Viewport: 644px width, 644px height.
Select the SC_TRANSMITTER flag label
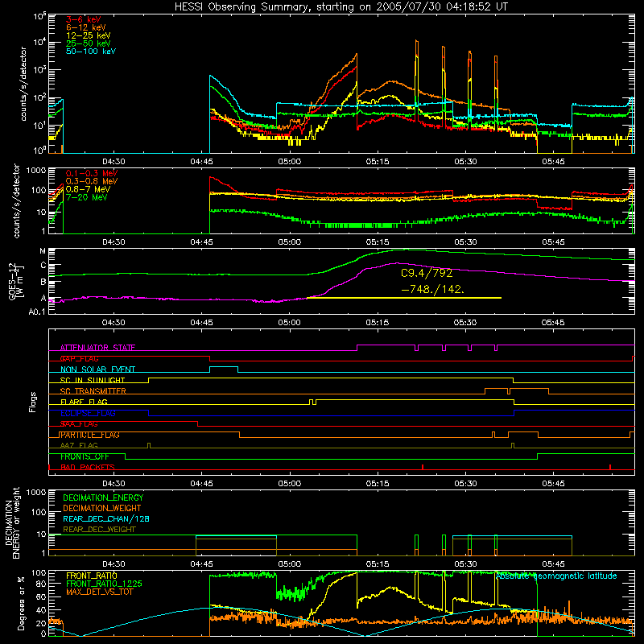pyautogui.click(x=93, y=391)
